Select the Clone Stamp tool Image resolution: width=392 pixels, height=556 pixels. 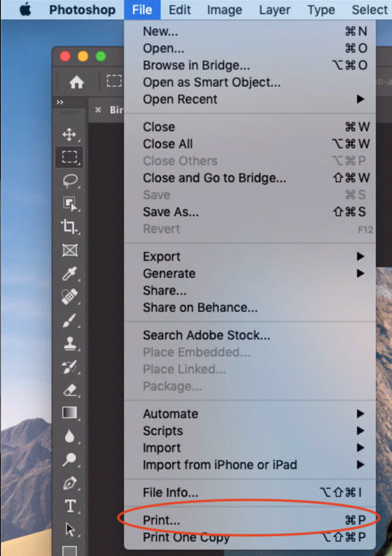[x=69, y=343]
